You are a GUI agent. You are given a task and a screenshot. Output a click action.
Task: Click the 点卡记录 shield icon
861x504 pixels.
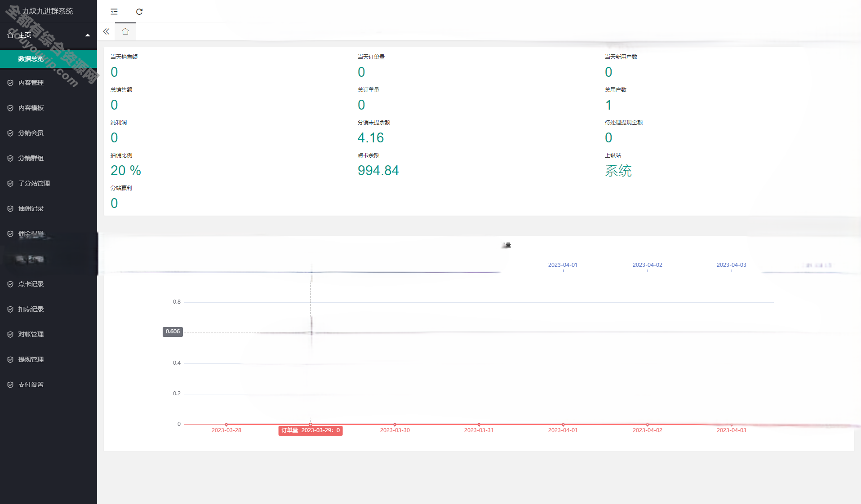tap(10, 284)
